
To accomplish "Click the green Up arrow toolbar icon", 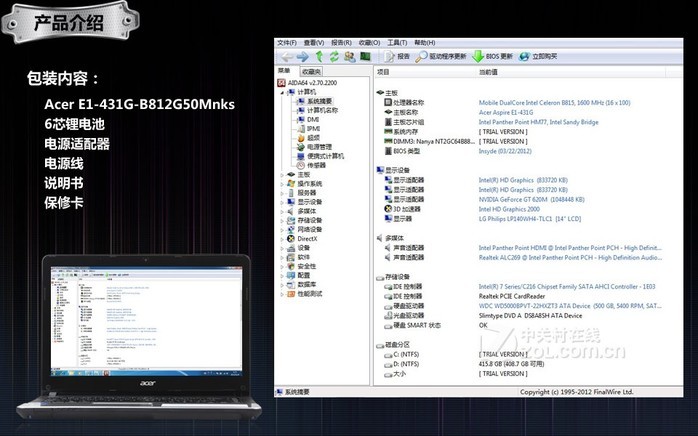I will [x=319, y=57].
